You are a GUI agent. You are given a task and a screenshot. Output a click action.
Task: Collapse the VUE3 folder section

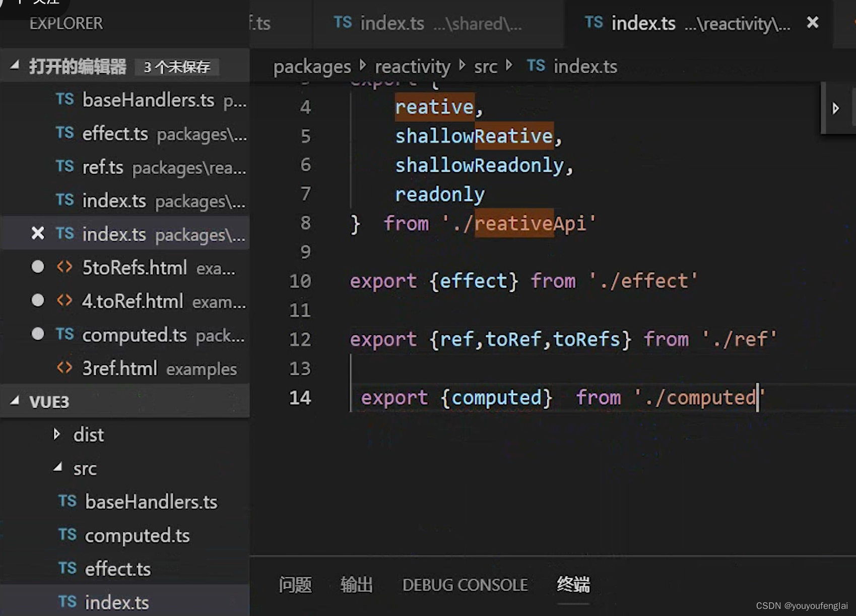click(15, 401)
